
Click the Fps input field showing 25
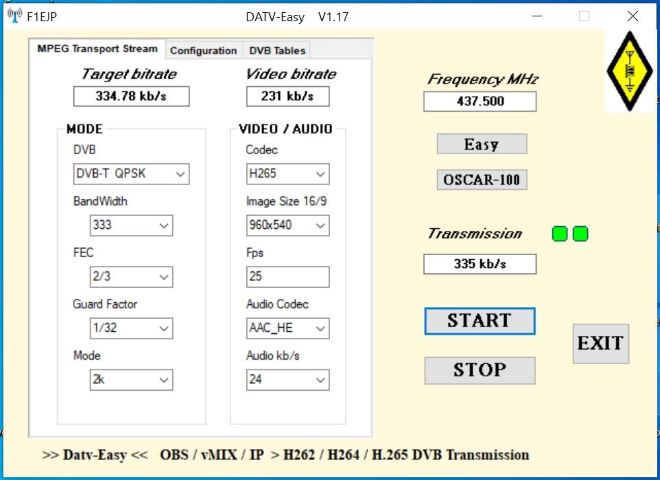tap(287, 277)
